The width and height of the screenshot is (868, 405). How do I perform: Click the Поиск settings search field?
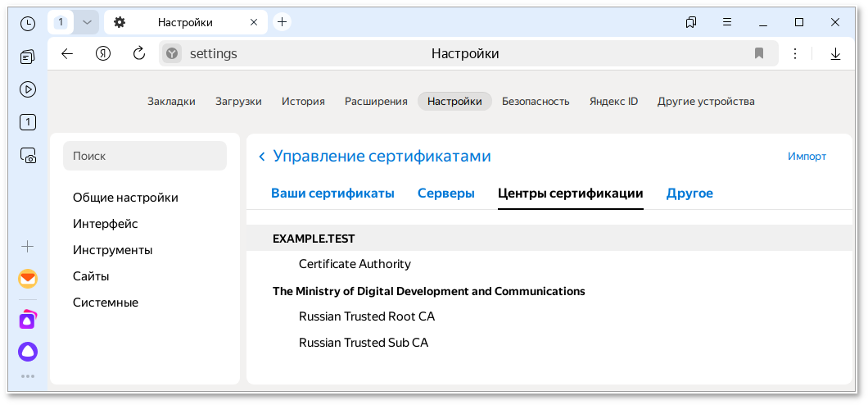pos(145,156)
